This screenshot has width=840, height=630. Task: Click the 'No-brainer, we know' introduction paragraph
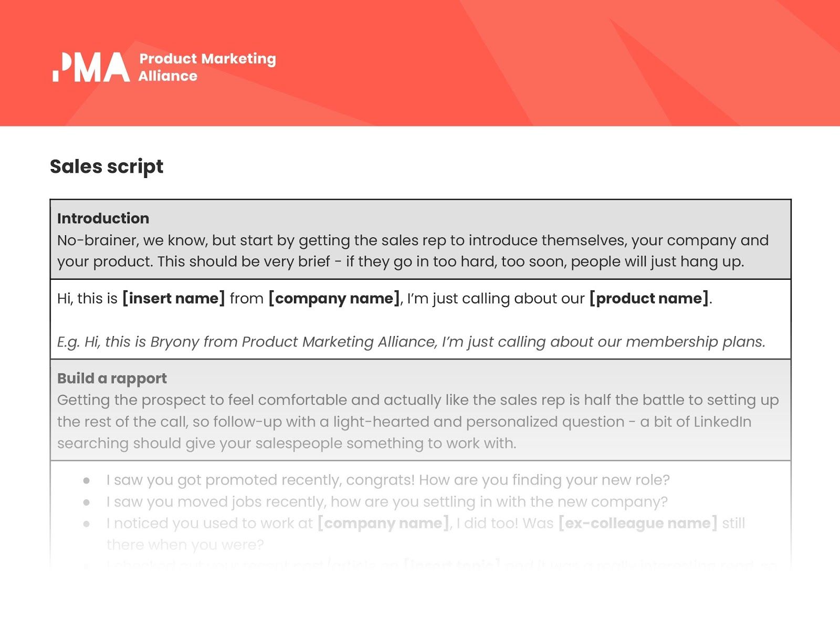[413, 251]
